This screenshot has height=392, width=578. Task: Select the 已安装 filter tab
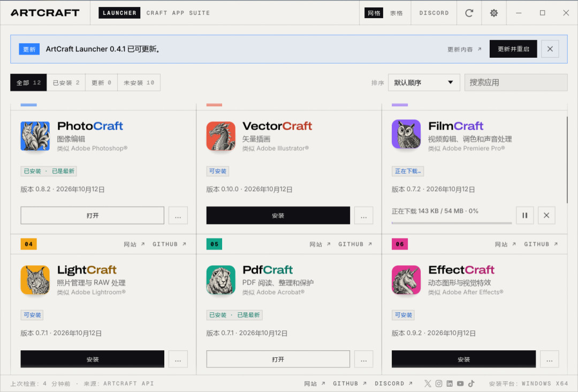point(66,82)
